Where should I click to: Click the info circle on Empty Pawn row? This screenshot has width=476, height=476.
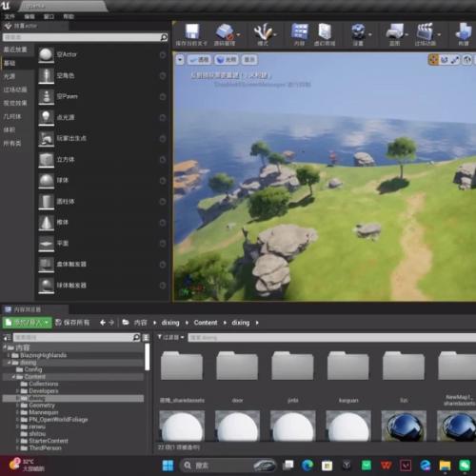pos(163,97)
